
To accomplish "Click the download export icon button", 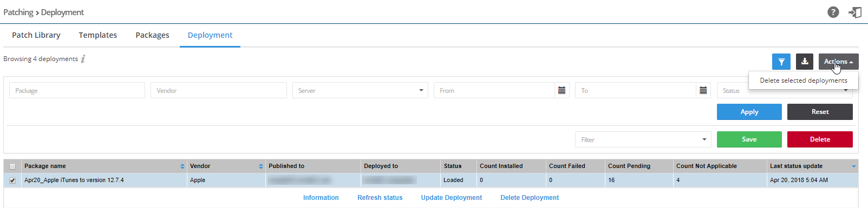I will pyautogui.click(x=805, y=62).
